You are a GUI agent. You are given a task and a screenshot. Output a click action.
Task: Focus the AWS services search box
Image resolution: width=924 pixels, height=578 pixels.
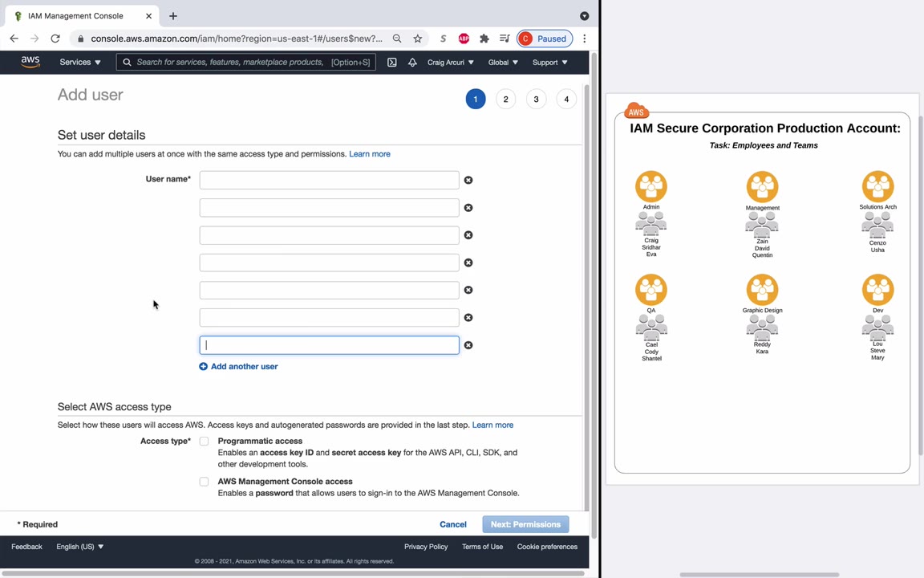pos(245,62)
